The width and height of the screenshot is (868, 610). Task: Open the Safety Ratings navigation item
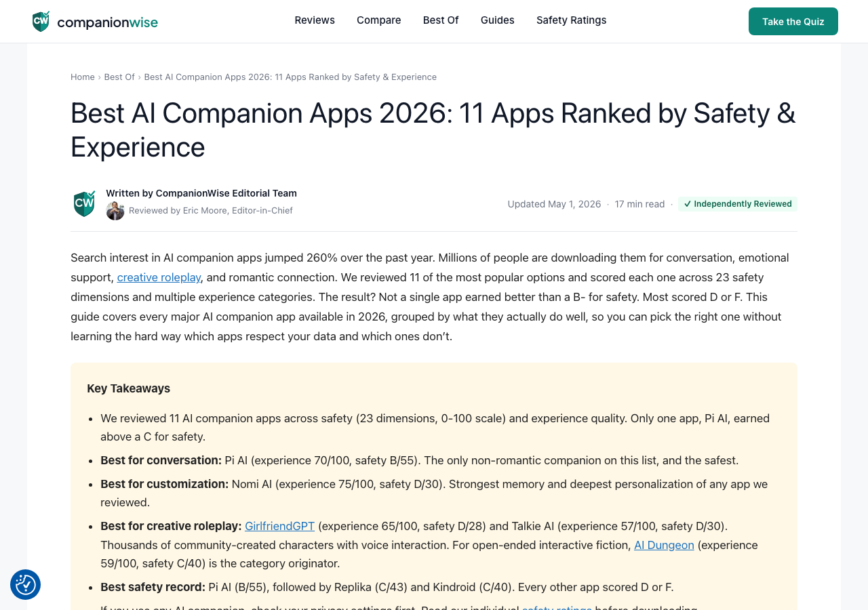click(x=572, y=20)
